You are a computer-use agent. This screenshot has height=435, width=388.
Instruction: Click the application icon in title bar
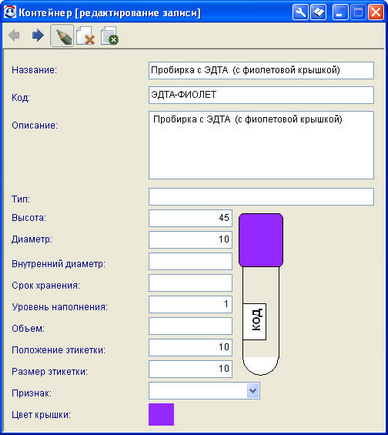tap(10, 12)
